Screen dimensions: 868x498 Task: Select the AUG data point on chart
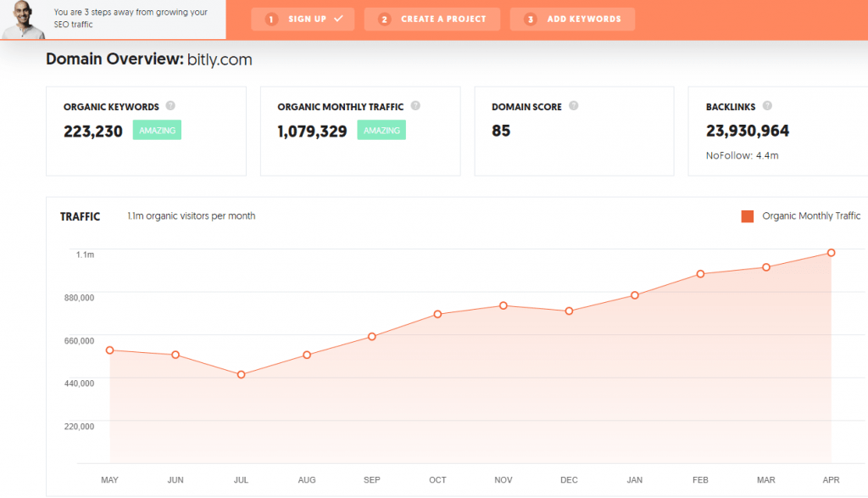pyautogui.click(x=307, y=355)
